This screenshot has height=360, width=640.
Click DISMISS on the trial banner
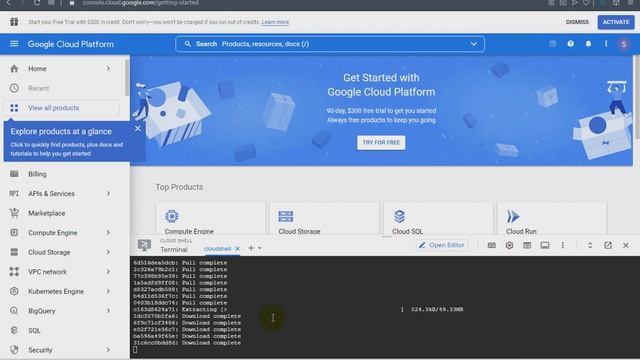pos(577,22)
